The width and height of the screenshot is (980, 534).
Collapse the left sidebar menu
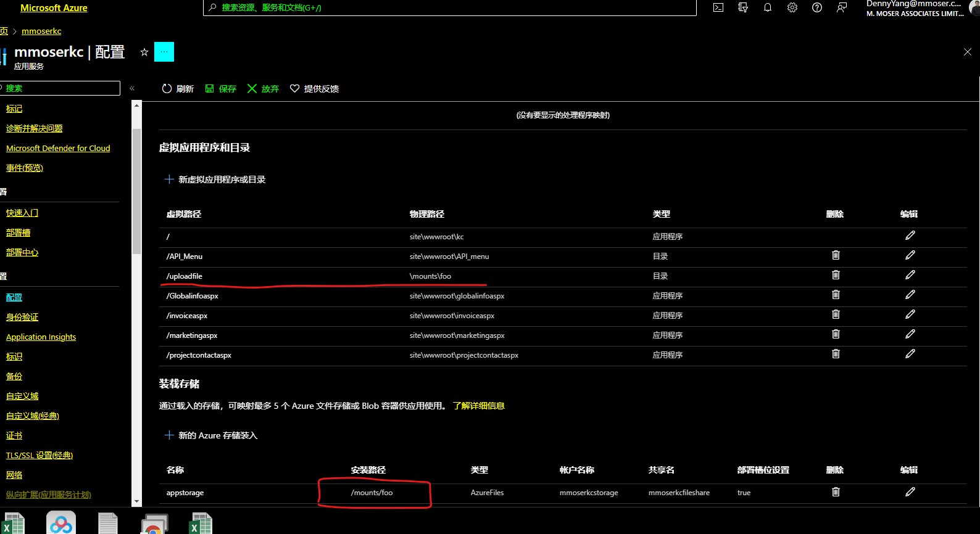132,88
